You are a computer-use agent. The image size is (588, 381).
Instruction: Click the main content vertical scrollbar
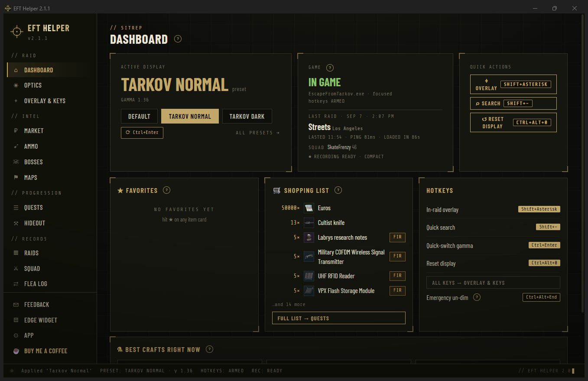(x=583, y=163)
